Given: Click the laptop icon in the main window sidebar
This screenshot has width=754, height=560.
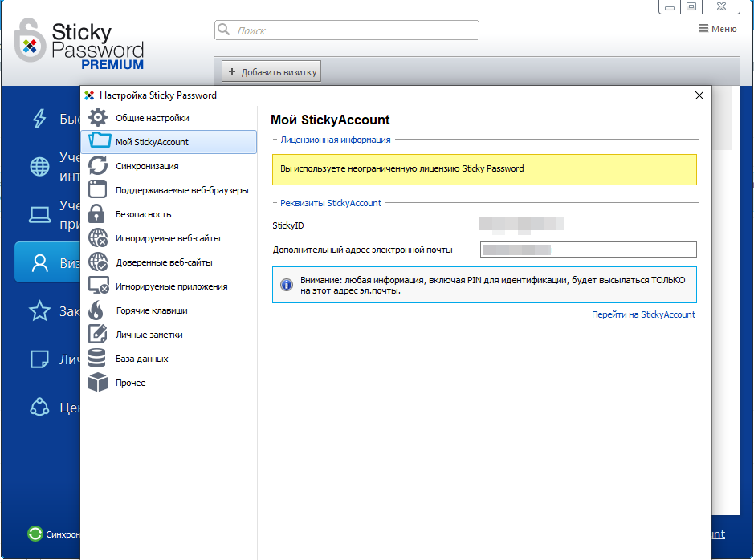Looking at the screenshot, I should (39, 215).
